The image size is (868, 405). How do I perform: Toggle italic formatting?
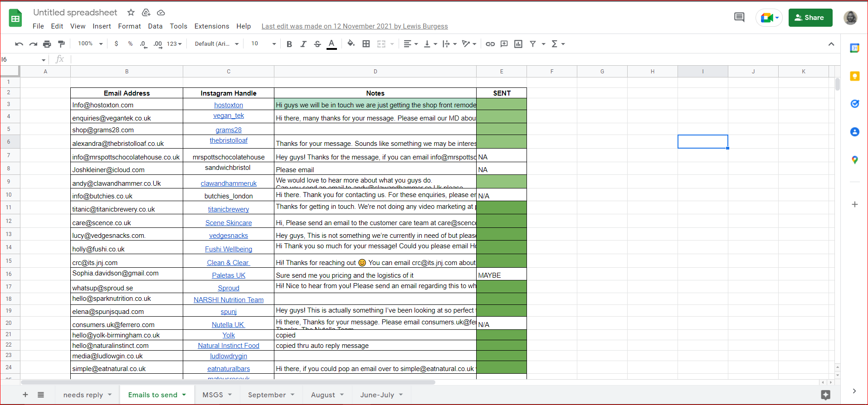coord(303,44)
